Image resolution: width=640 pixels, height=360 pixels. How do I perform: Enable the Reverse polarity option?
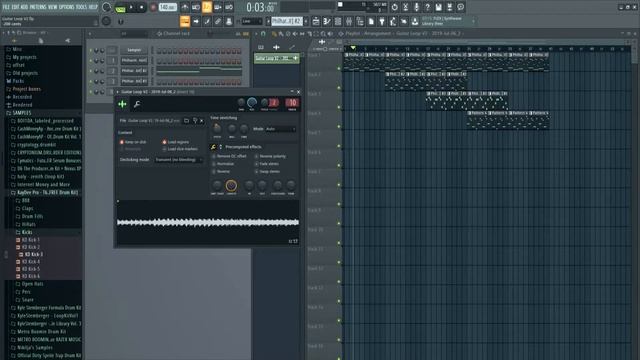[x=270, y=156]
